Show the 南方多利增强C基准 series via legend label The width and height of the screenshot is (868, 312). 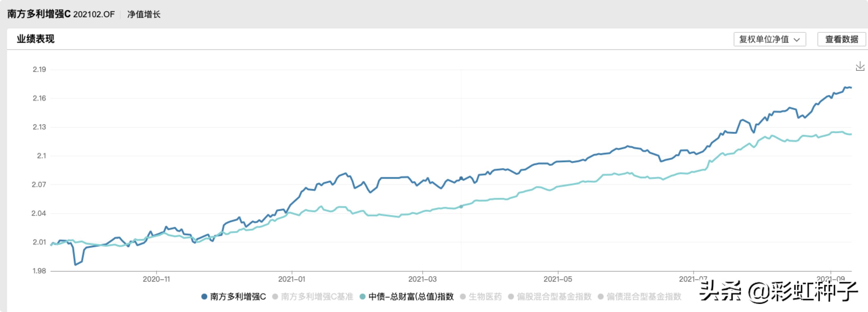tap(317, 297)
